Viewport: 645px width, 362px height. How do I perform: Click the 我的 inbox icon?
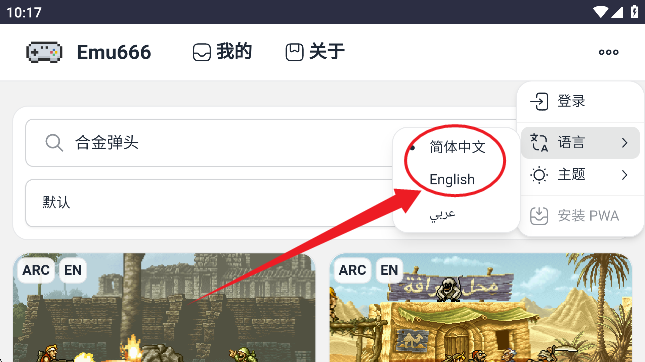tap(202, 52)
